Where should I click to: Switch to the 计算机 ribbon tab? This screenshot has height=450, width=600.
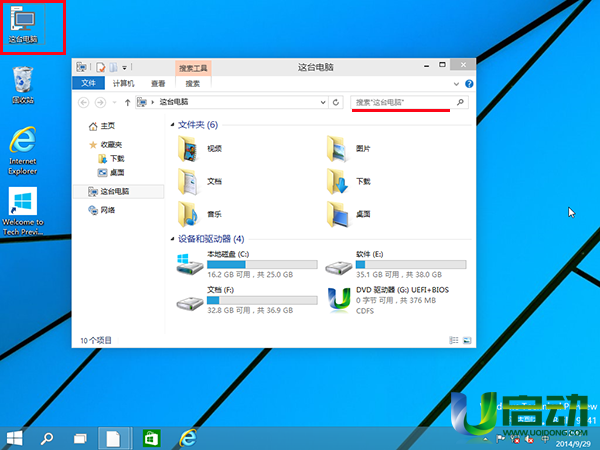(x=123, y=83)
